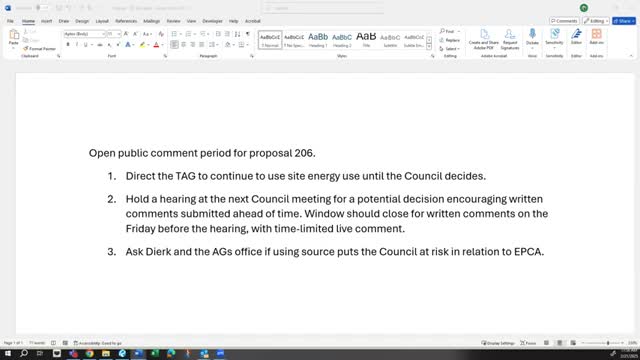Toggle align left paragraph button
This screenshot has width=640, height=360.
[174, 45]
